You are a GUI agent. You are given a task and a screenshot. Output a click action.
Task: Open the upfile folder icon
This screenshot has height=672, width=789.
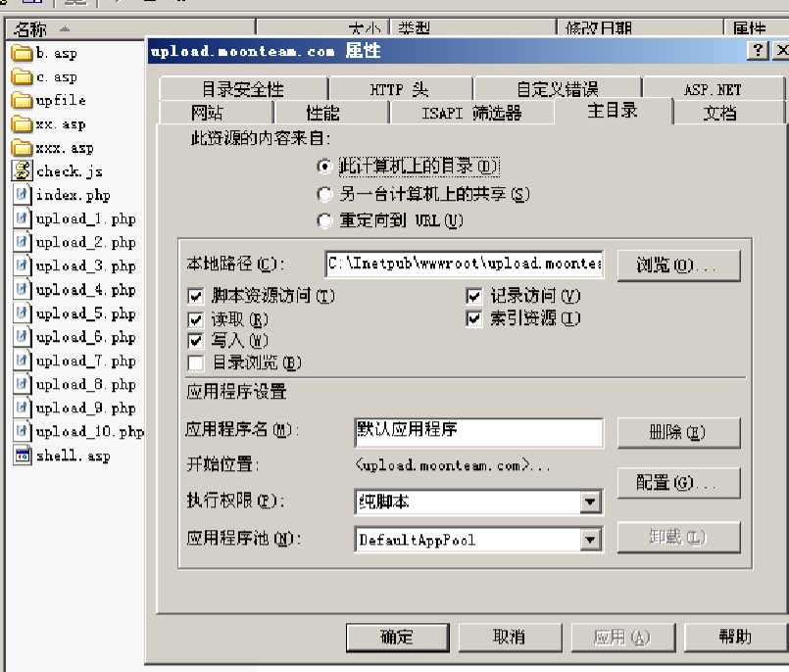(22, 100)
